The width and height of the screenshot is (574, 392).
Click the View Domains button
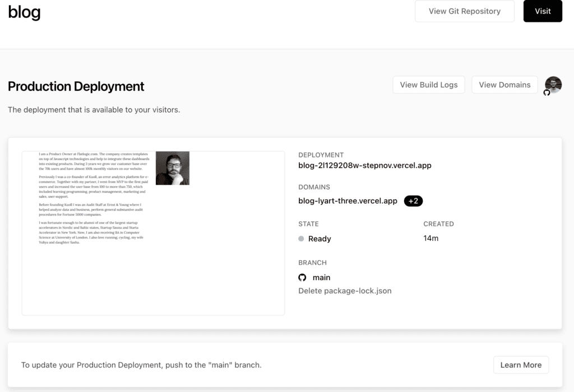tap(504, 85)
